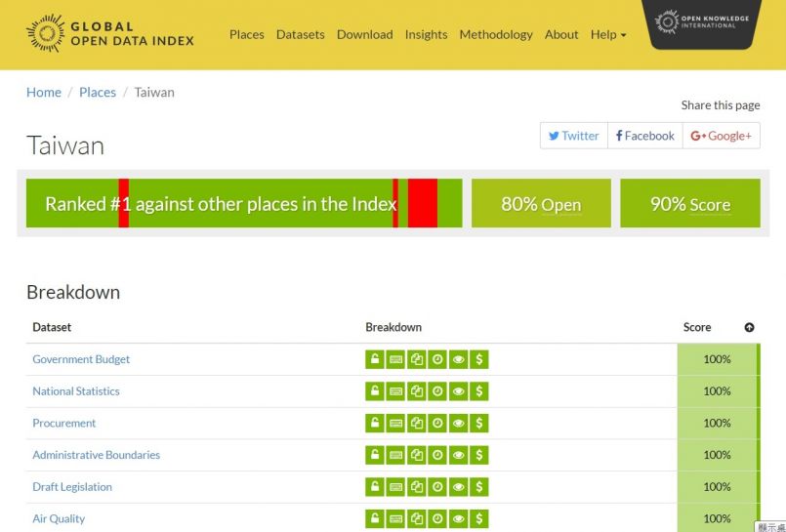Open the Help dropdown menu

coord(607,34)
